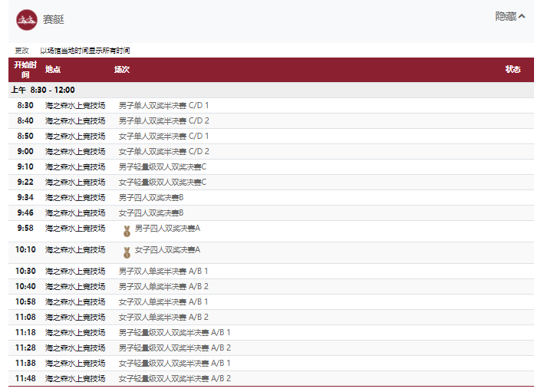Click the 8:30 start time
Screen dimensions: 544x392
pos(25,105)
